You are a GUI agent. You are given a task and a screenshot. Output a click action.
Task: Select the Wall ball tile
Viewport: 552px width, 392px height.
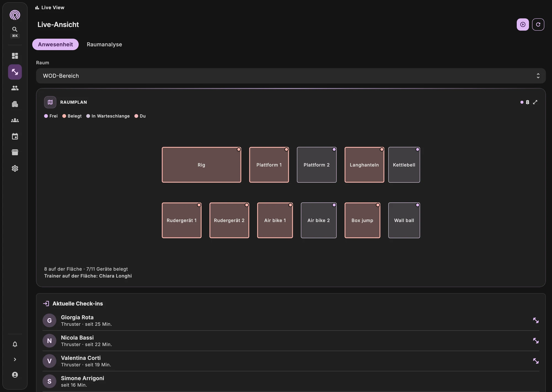point(404,220)
